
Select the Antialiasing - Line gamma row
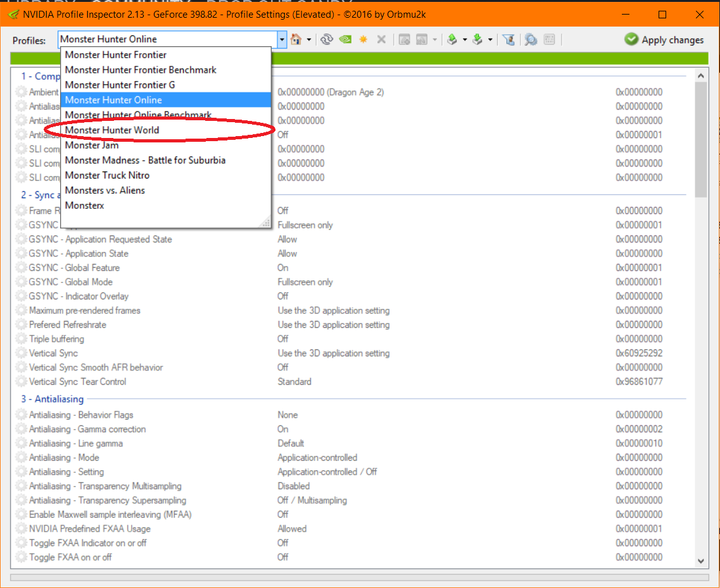point(351,444)
